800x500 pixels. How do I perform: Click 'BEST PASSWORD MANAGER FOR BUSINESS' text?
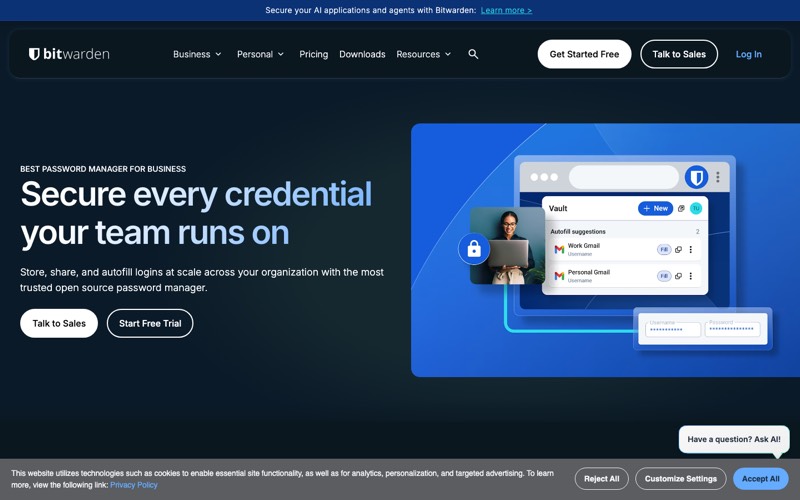103,169
